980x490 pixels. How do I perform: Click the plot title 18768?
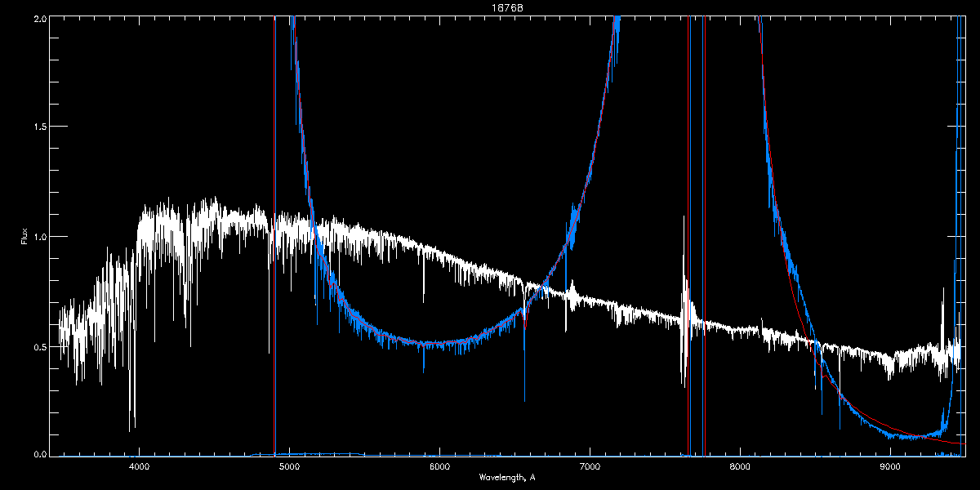[x=507, y=7]
